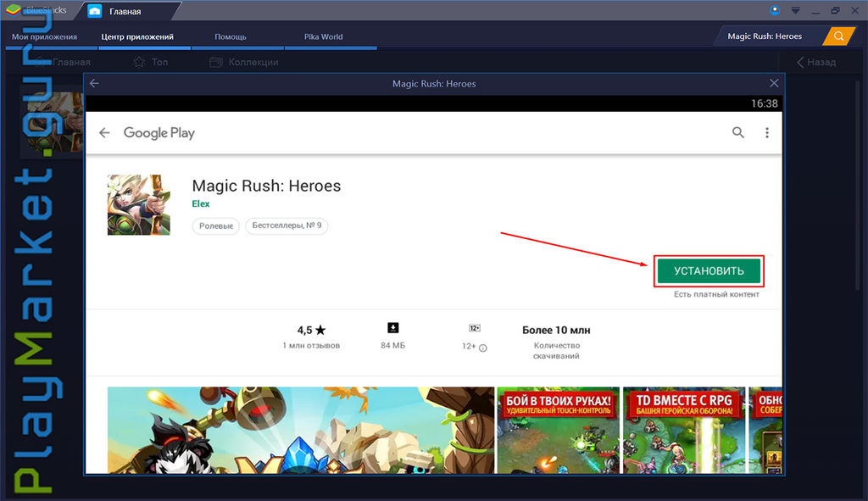Image resolution: width=868 pixels, height=501 pixels.
Task: Click Назад button in background window
Action: [x=816, y=62]
